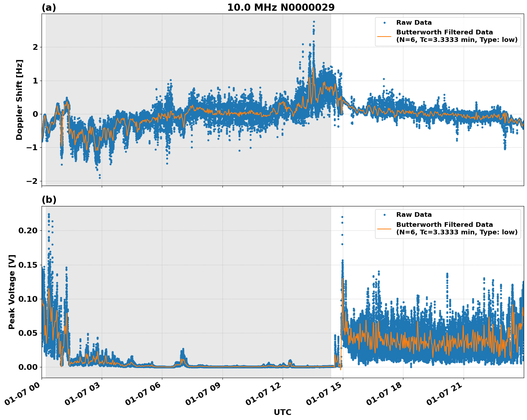Viewport: 527px width, 420px height.
Task: Click "Raw Data" in the bottom panel legend
Action: (x=414, y=215)
